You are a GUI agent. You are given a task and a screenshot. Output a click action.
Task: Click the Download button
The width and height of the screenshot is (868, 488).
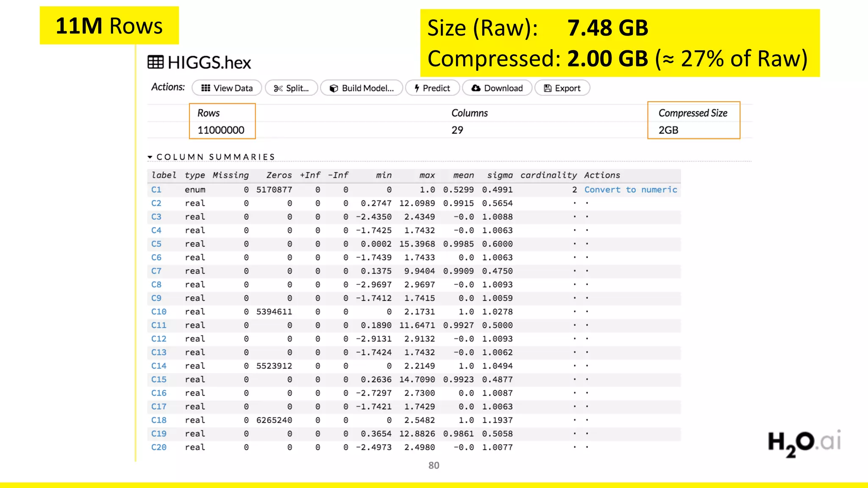click(497, 88)
